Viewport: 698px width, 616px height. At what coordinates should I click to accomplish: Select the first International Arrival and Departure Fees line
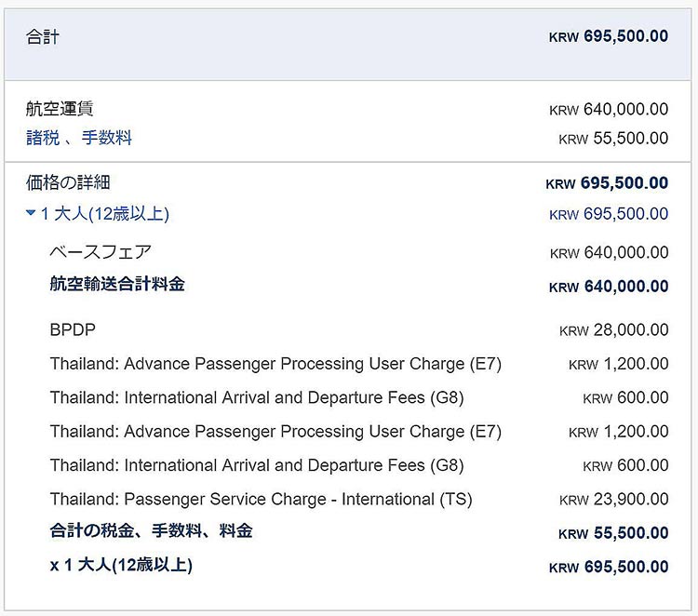[257, 397]
